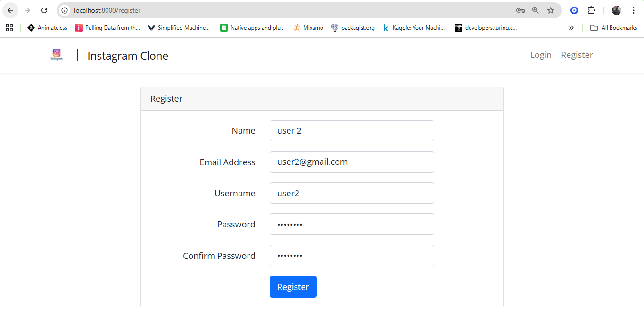Go back using browser back arrow
644x323 pixels.
coord(10,10)
